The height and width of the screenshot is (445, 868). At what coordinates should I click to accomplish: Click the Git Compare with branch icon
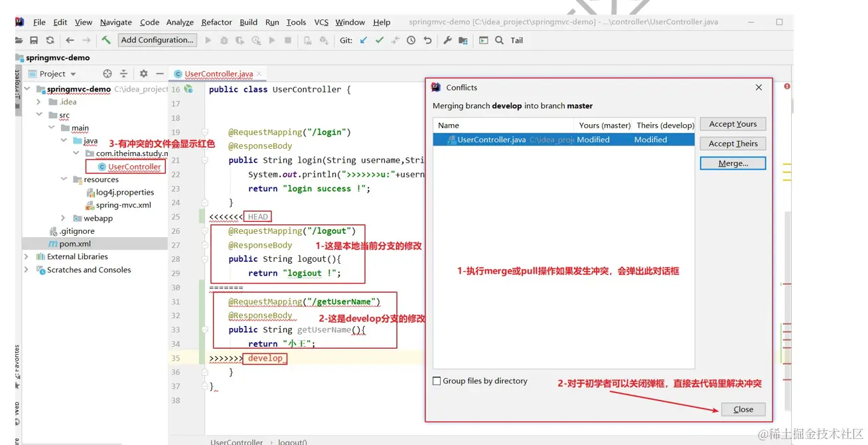pyautogui.click(x=396, y=41)
